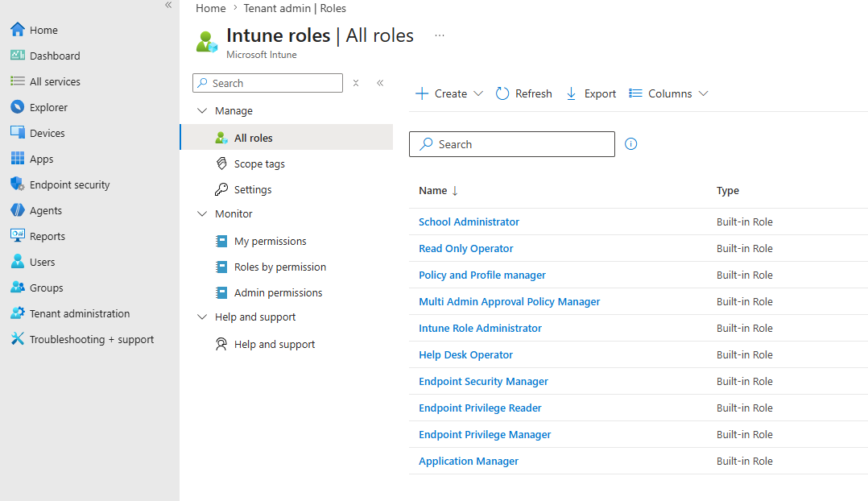Open Multi Admin Approval Policy Manager role
Image resolution: width=868 pixels, height=501 pixels.
coord(509,301)
